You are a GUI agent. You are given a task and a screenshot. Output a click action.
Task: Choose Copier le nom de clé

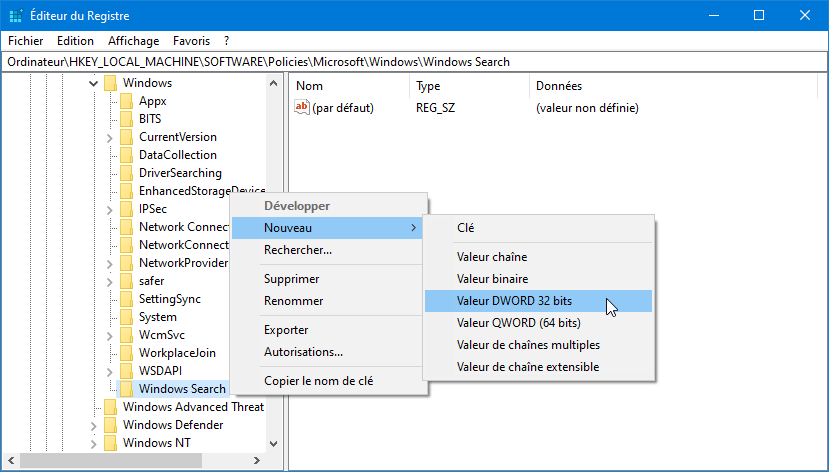click(327, 381)
